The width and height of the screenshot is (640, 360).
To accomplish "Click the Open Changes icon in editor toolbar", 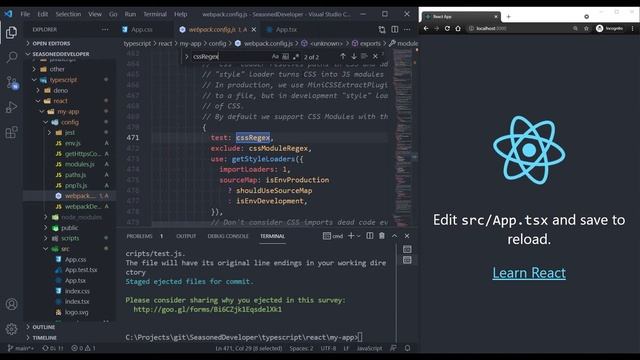I will pos(382,29).
